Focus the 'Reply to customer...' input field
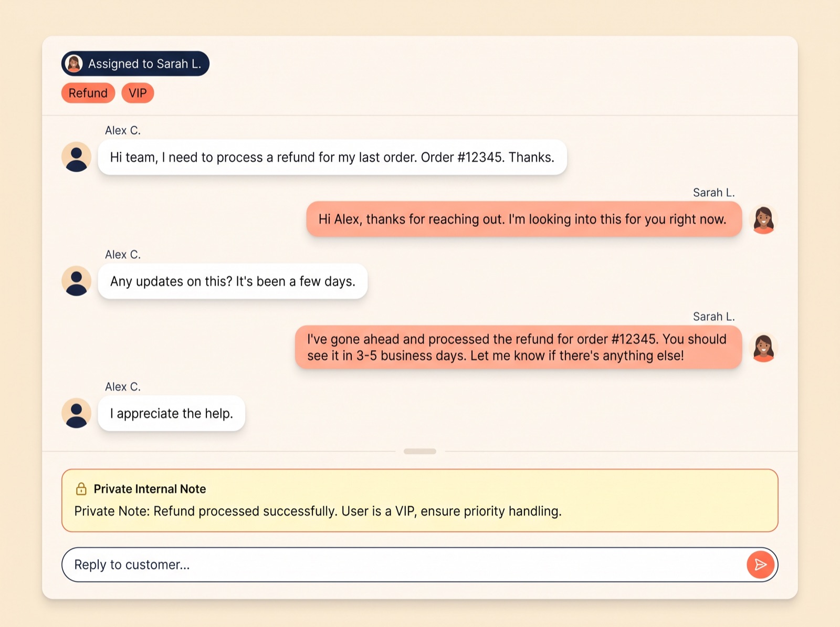 click(x=420, y=565)
